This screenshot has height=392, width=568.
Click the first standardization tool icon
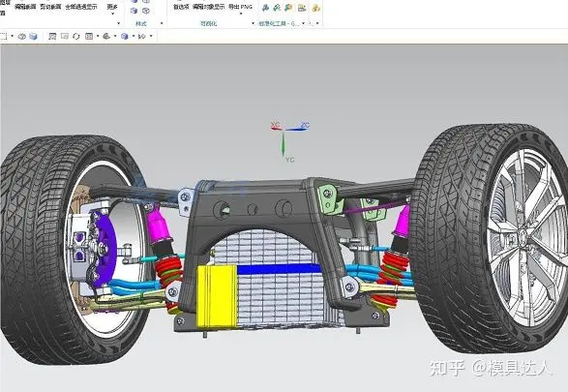(265, 8)
